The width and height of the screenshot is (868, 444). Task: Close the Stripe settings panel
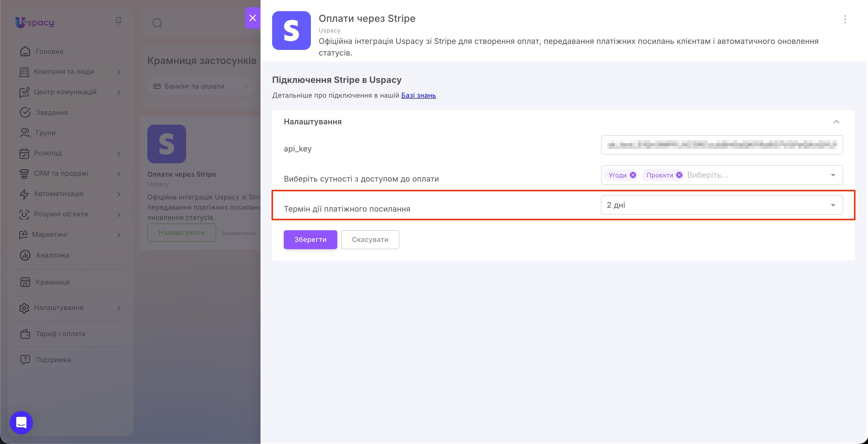click(x=253, y=18)
